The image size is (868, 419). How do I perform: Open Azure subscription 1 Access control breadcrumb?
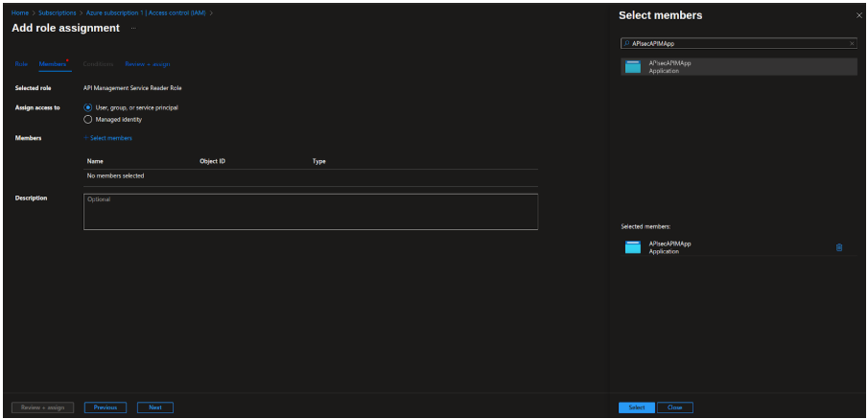pyautogui.click(x=146, y=12)
